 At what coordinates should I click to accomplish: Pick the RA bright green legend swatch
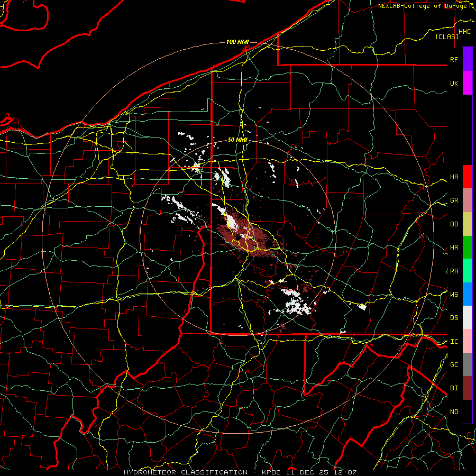point(467,271)
